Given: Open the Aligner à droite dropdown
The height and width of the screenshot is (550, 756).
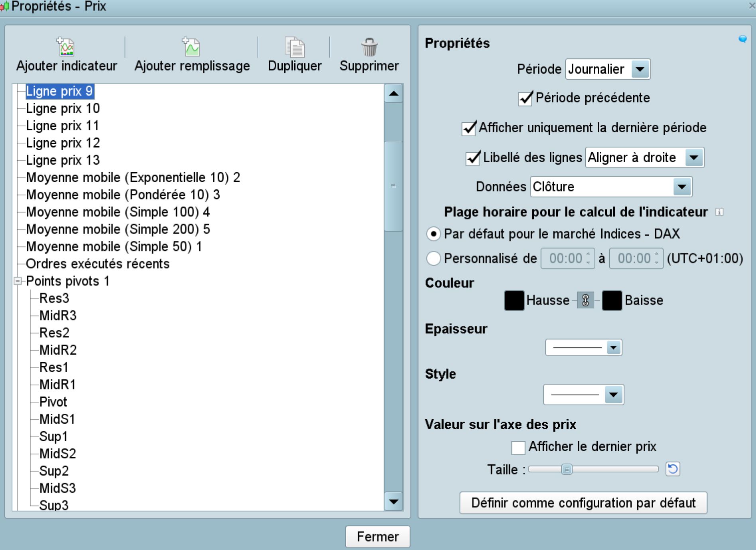Looking at the screenshot, I should [x=645, y=157].
